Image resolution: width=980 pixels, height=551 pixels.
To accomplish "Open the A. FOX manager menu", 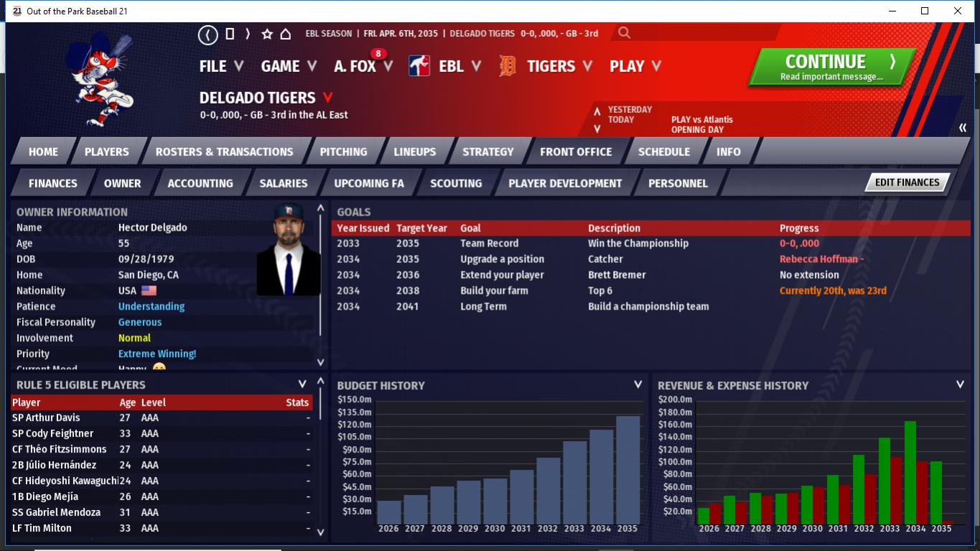I will [363, 66].
